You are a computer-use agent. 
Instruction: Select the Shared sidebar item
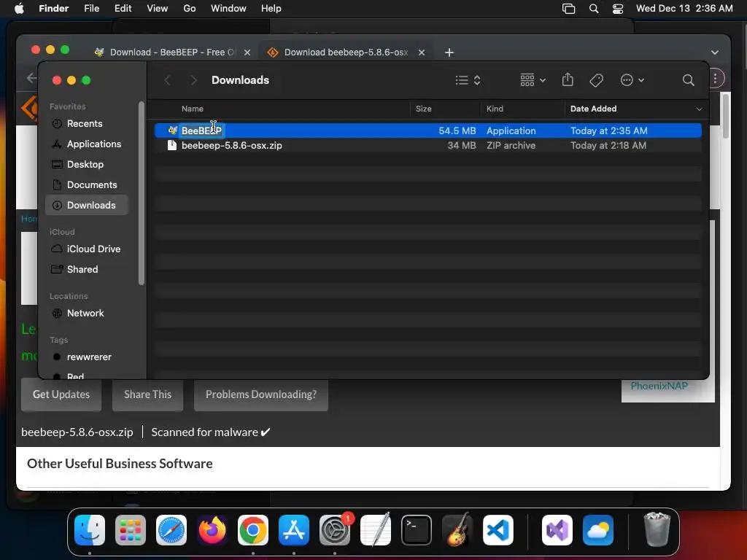[82, 270]
